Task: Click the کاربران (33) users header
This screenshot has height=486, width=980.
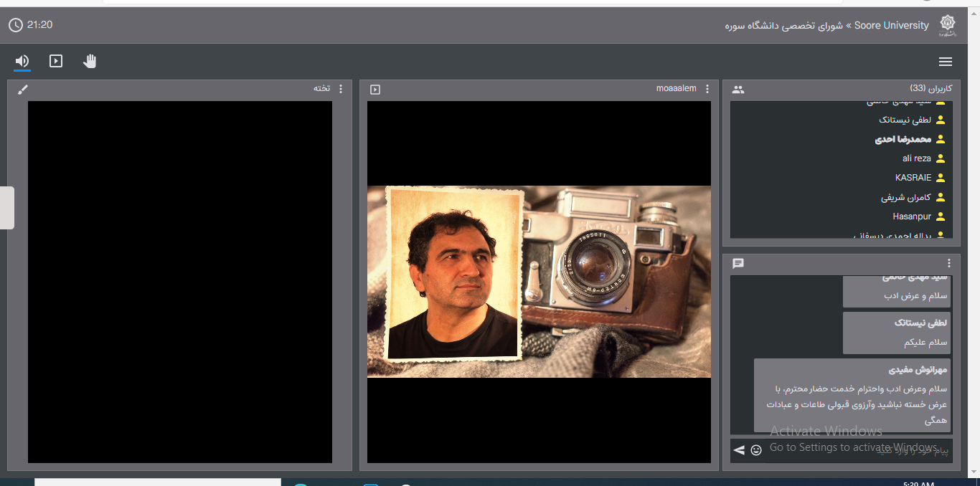Action: tap(930, 89)
